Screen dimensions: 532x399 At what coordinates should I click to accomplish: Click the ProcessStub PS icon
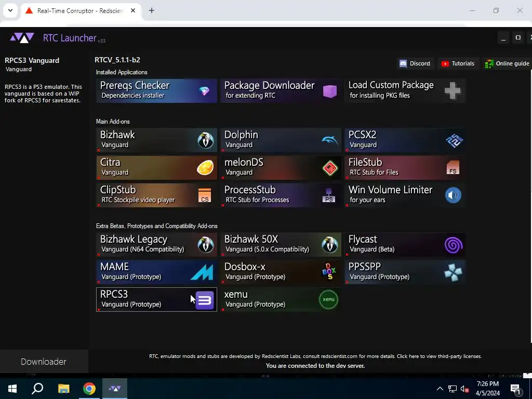click(329, 195)
